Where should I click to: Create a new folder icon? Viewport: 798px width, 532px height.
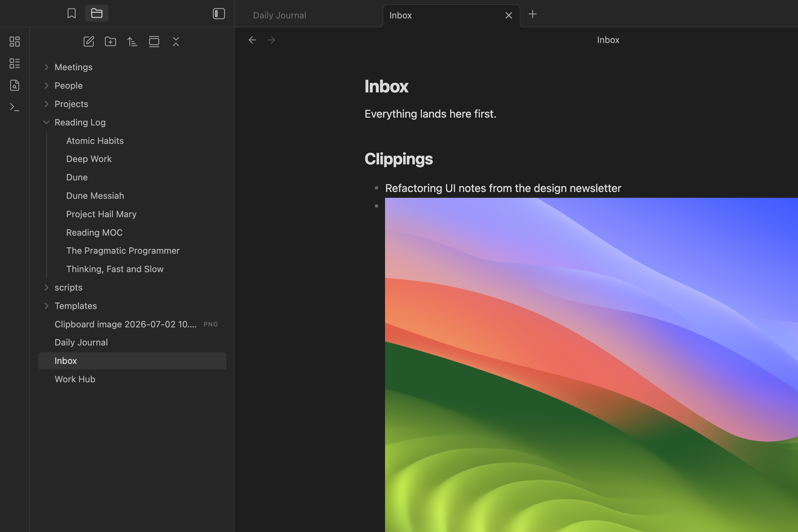point(110,42)
